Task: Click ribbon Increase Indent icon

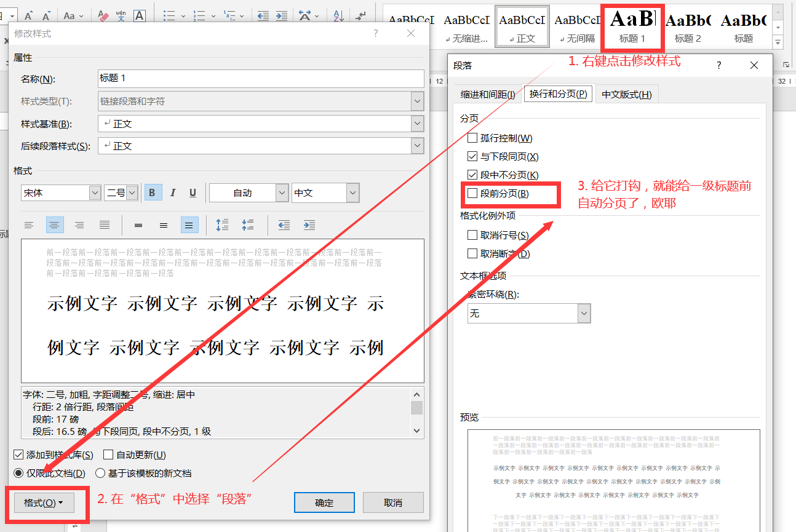Action: pyautogui.click(x=281, y=15)
